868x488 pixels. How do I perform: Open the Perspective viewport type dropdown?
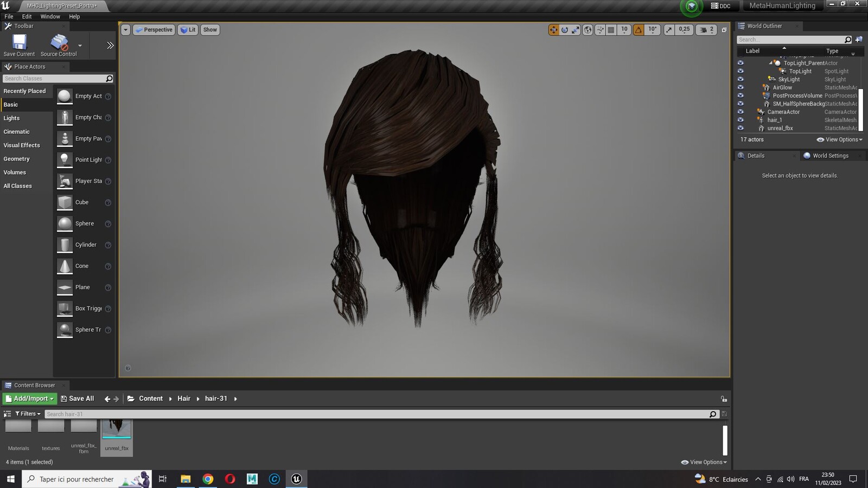tap(154, 30)
